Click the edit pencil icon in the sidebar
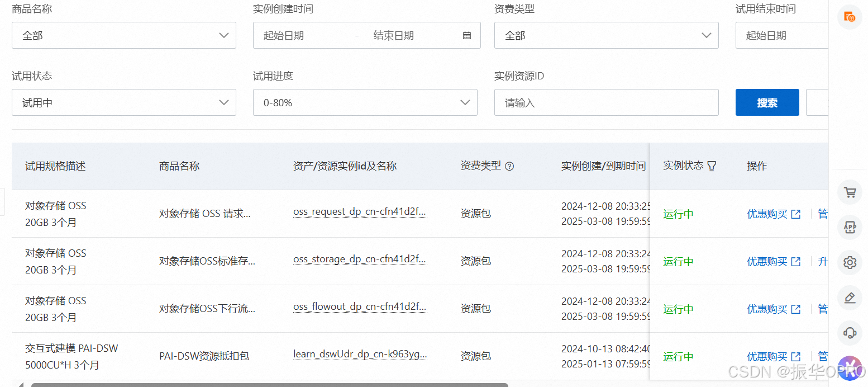 coord(850,298)
